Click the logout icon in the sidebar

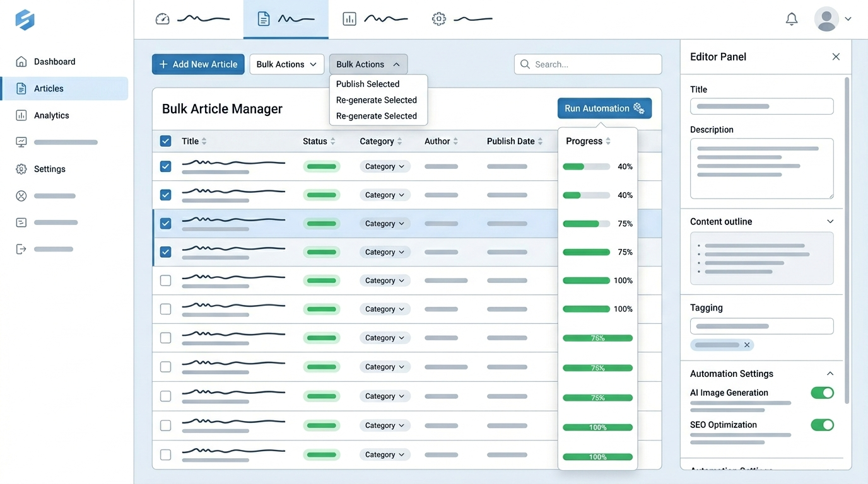coord(21,249)
